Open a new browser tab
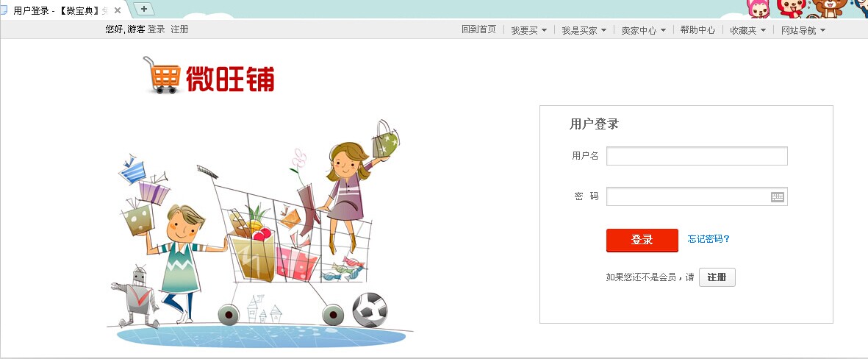This screenshot has height=359, width=868. [144, 9]
